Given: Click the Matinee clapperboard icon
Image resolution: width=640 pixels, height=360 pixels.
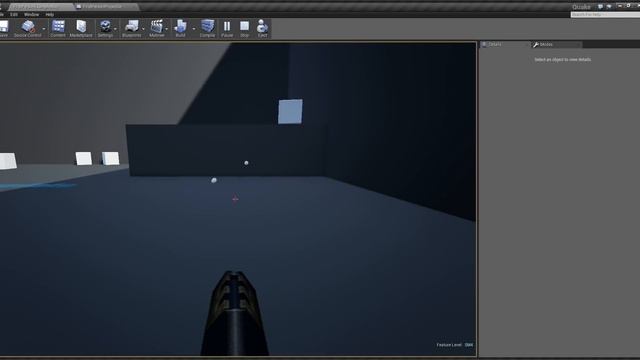Looking at the screenshot, I should [157, 29].
